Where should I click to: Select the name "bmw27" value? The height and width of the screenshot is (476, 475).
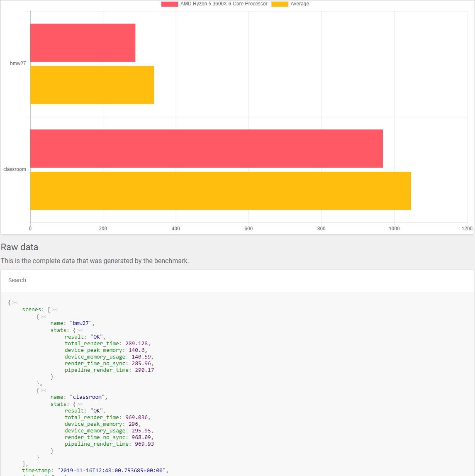tap(81, 323)
